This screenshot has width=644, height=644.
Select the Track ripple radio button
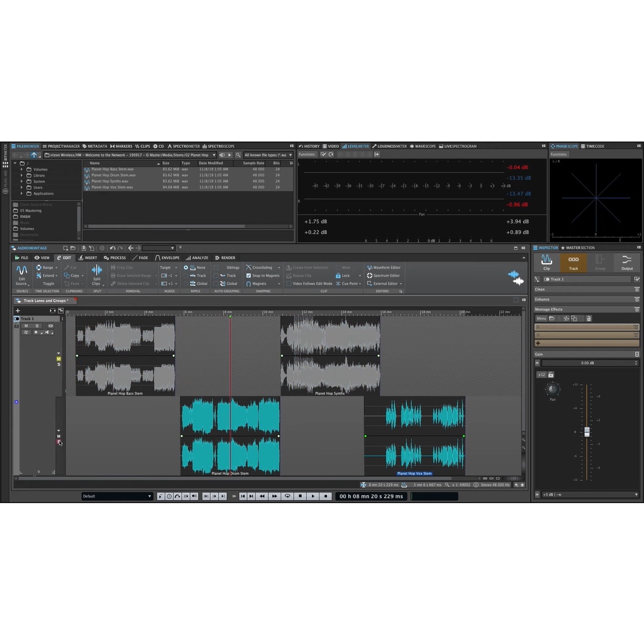tap(186, 275)
